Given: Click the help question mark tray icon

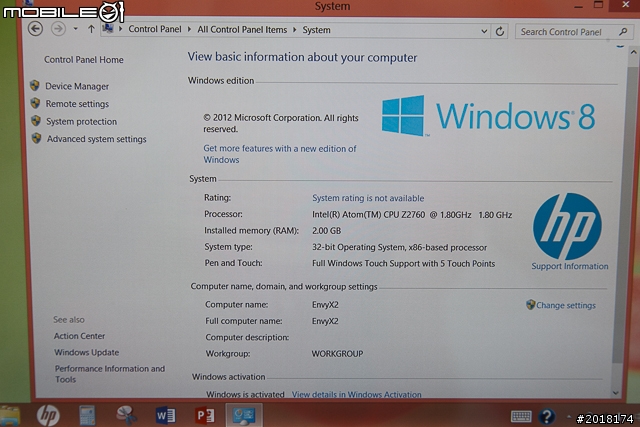Looking at the screenshot, I should coord(547,416).
